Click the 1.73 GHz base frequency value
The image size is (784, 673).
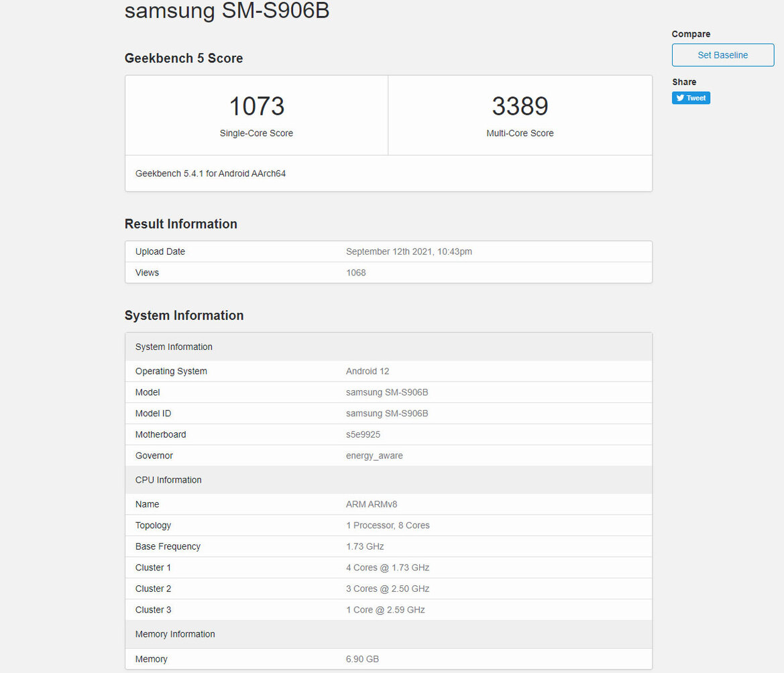[x=365, y=546]
